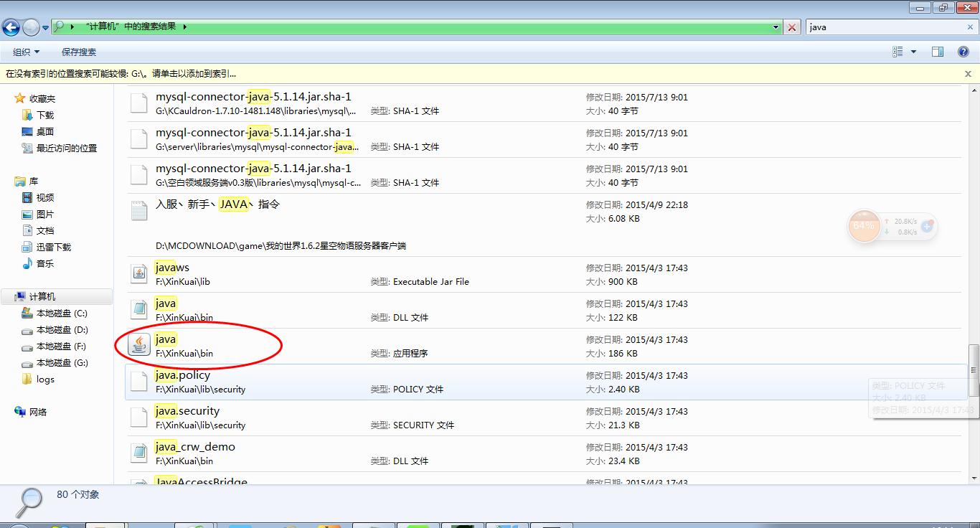Select 库 libraries node
Viewport: 980px width, 528px height.
click(x=33, y=181)
